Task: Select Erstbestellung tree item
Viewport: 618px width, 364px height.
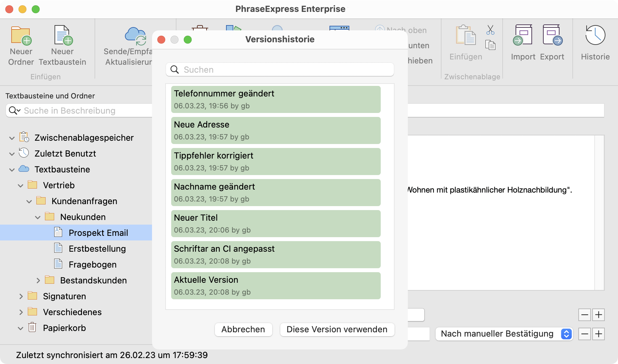Action: (x=76, y=248)
